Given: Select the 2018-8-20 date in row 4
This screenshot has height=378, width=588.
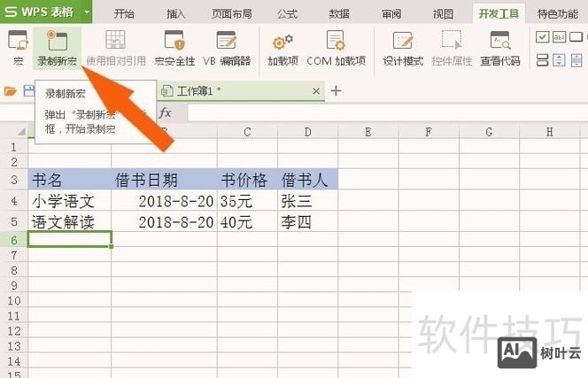Looking at the screenshot, I should [x=164, y=201].
